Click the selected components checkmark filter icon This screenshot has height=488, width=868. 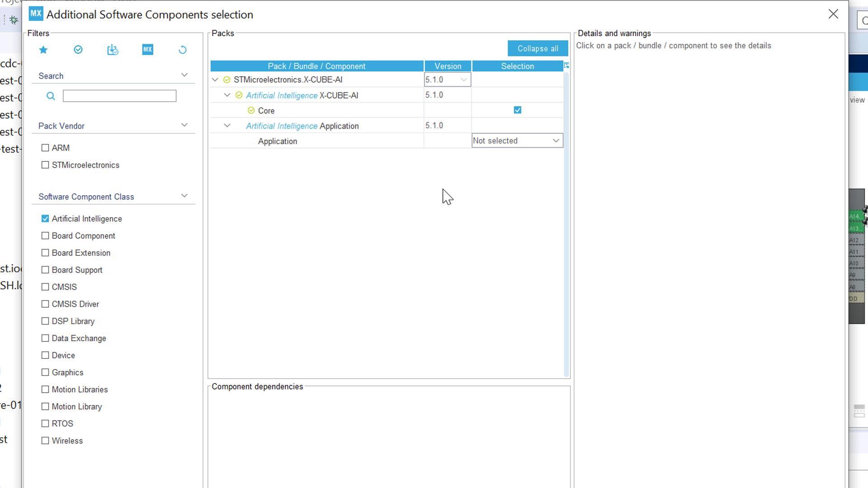[x=78, y=50]
